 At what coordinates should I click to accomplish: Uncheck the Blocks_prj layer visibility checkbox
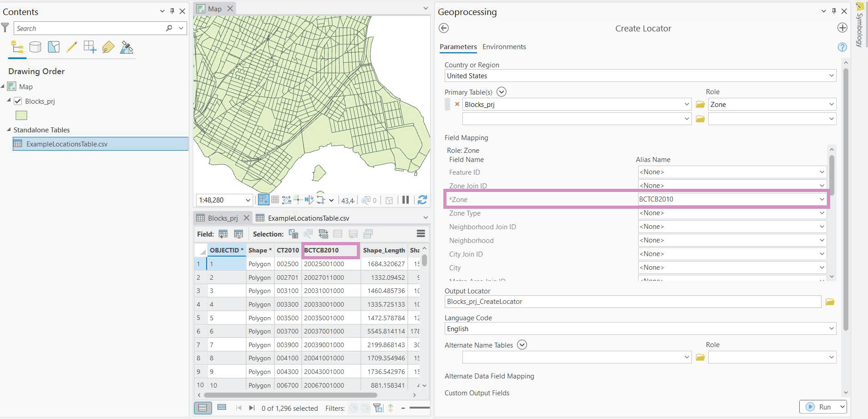(x=18, y=101)
